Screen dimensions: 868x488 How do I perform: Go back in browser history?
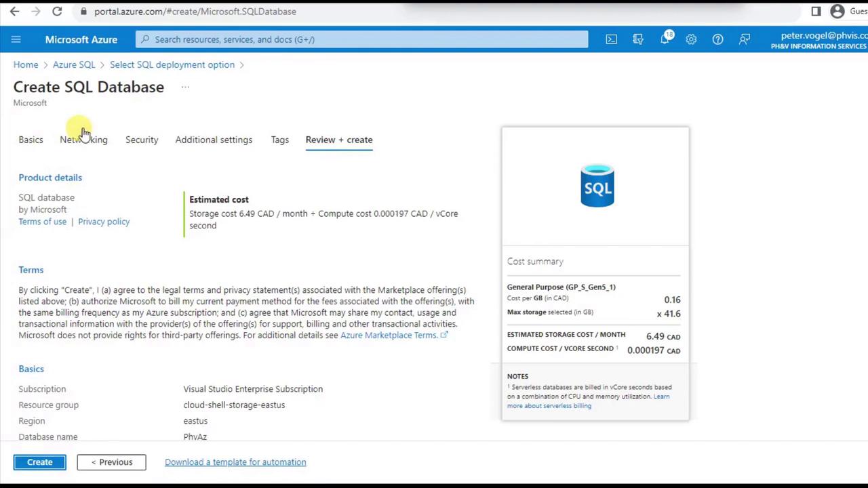click(x=14, y=12)
